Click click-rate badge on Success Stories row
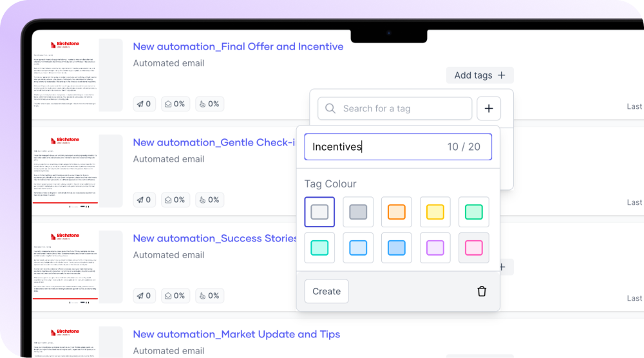This screenshot has width=644, height=358. point(209,296)
